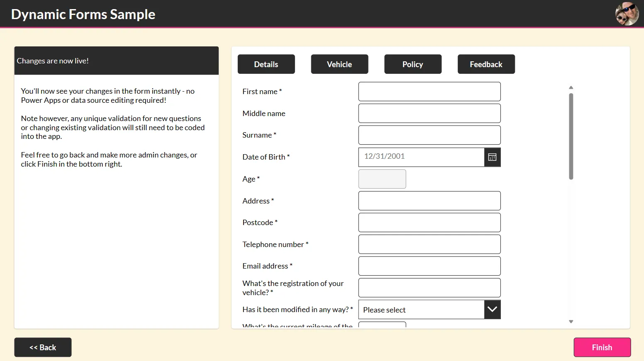Focus the vehicle registration input field
The height and width of the screenshot is (361, 644).
click(x=429, y=288)
